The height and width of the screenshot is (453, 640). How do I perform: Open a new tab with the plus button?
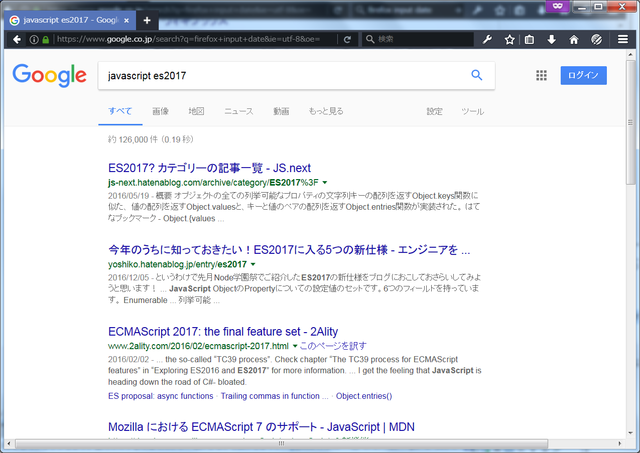[x=147, y=20]
